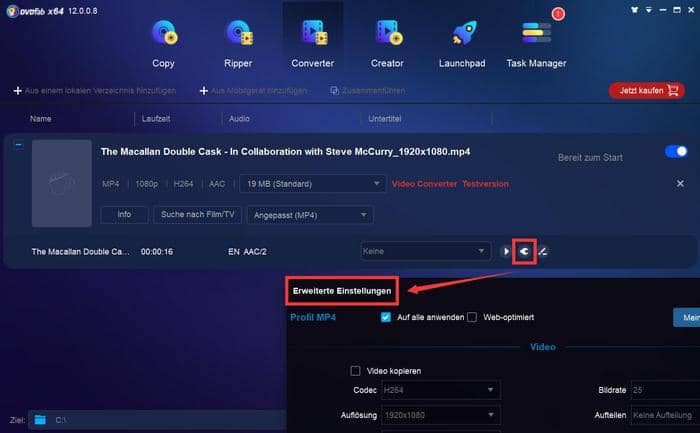The height and width of the screenshot is (433, 700).
Task: Click the Bildrate 25 field
Action: tap(665, 390)
